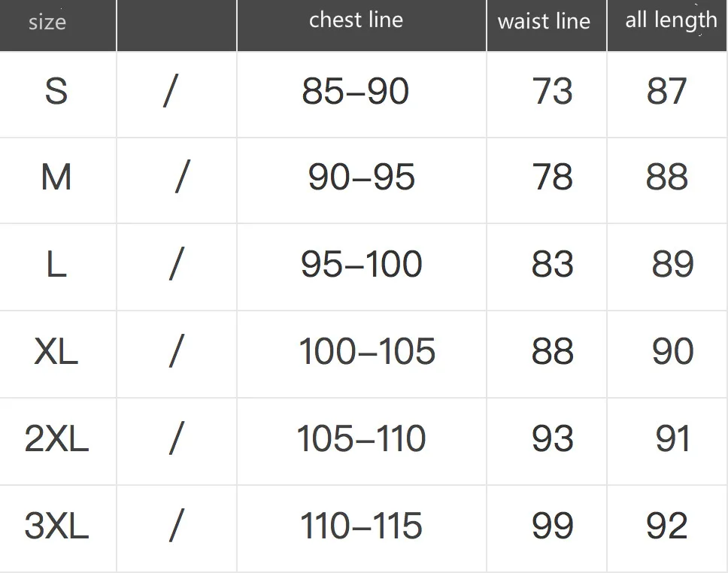The height and width of the screenshot is (573, 728).
Task: Select chest value 90–95
Action: 361,177
